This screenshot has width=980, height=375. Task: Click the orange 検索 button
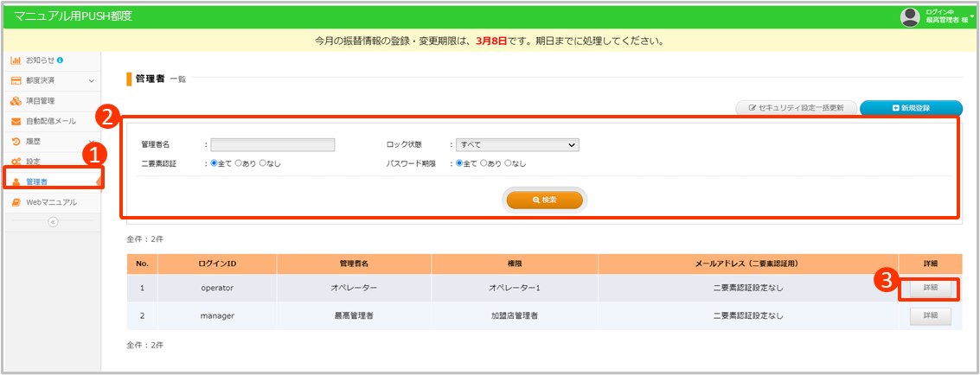coord(545,200)
